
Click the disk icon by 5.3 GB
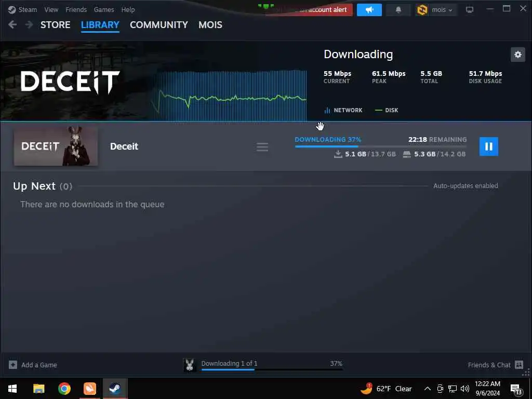(407, 154)
